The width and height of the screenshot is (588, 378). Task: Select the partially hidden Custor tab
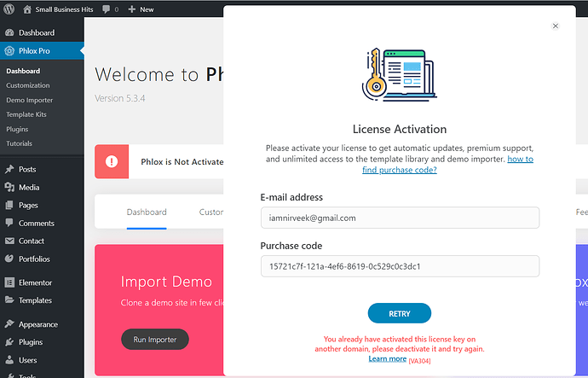point(211,212)
